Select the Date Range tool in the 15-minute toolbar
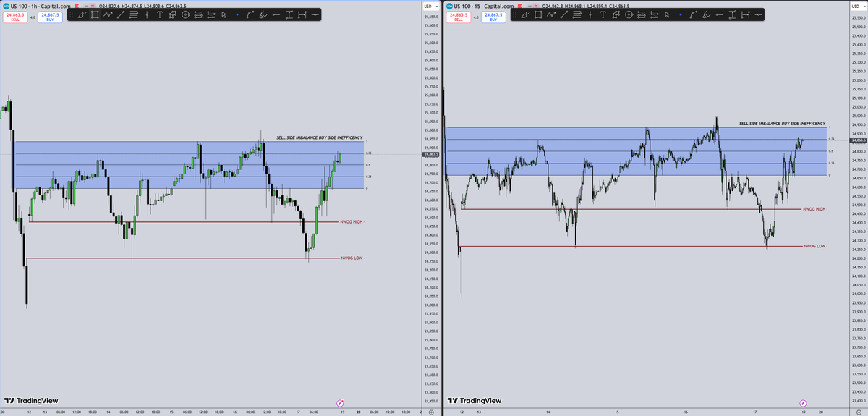This screenshot has width=868, height=416. 745,14
